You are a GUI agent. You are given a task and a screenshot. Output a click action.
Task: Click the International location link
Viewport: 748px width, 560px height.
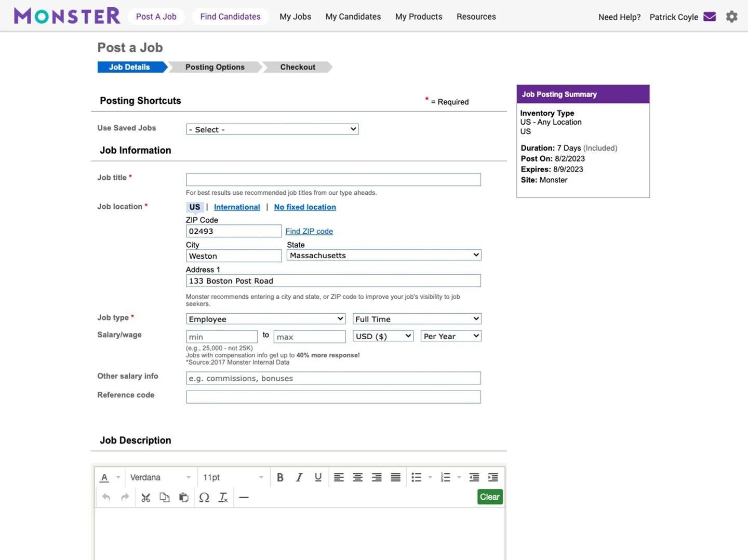(x=237, y=207)
